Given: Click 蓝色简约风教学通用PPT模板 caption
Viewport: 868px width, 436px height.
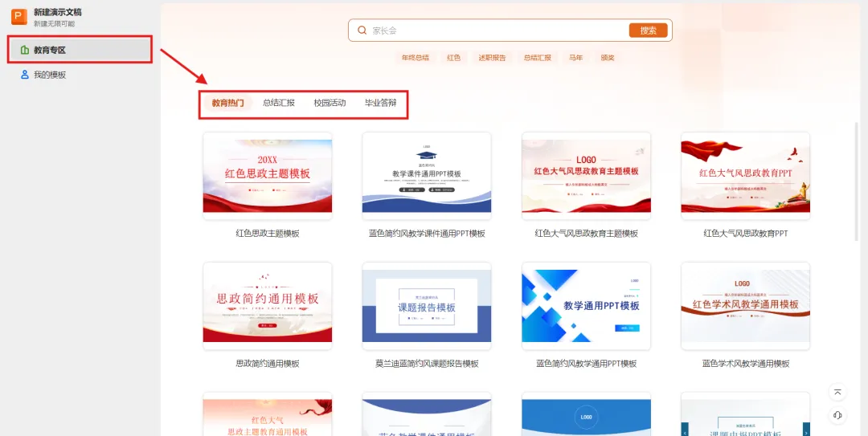Looking at the screenshot, I should [586, 364].
